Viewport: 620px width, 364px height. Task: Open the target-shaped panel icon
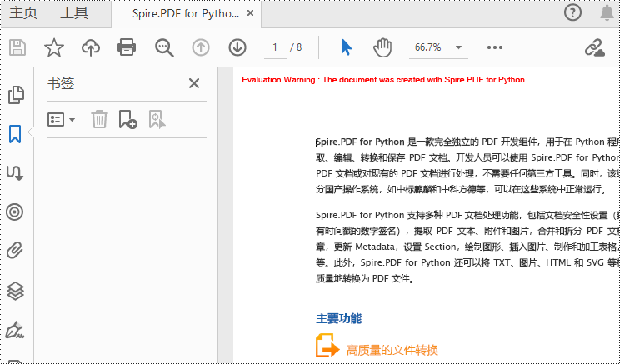(15, 212)
